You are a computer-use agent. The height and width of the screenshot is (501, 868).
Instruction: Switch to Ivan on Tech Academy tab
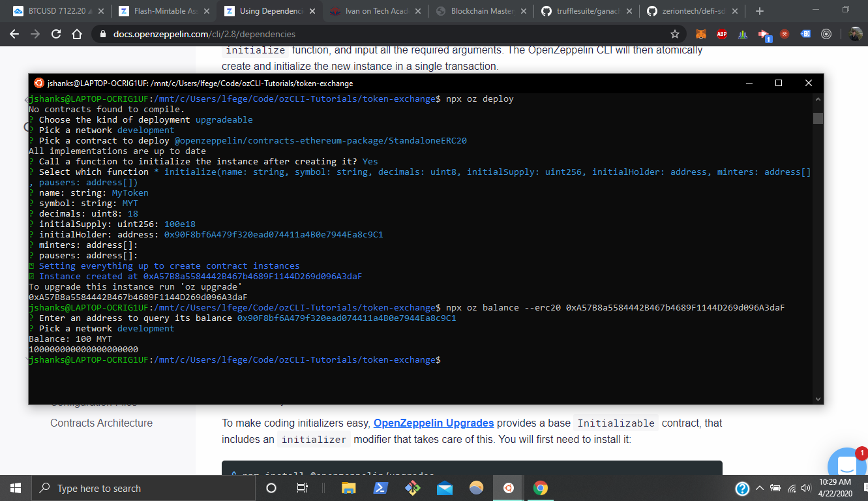point(376,11)
